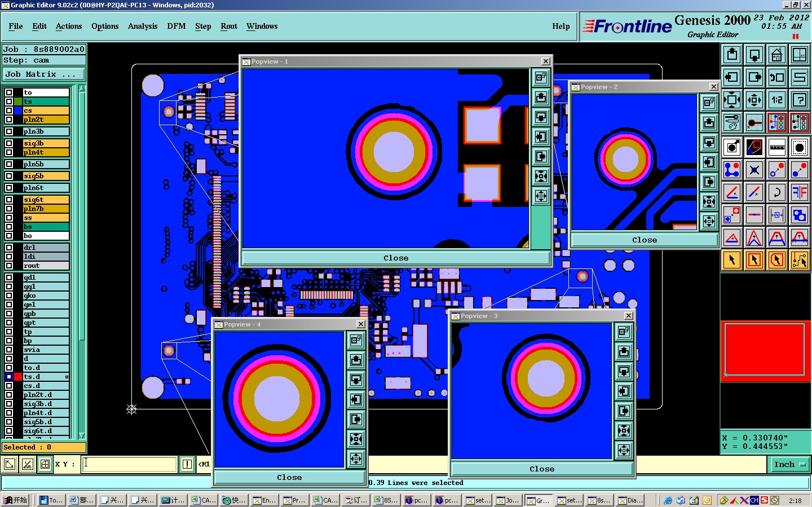812x507 pixels.
Task: Click the blue color swatch of layer cs
Action: [x=18, y=111]
